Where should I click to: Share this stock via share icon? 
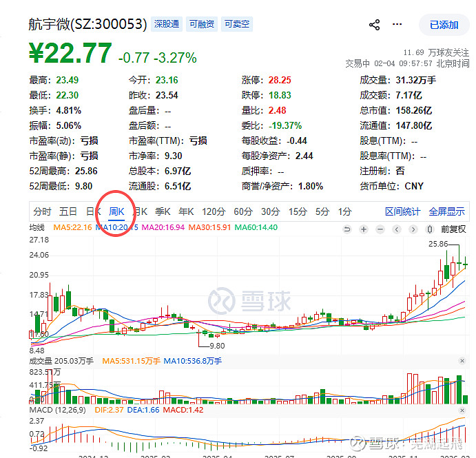(x=374, y=25)
